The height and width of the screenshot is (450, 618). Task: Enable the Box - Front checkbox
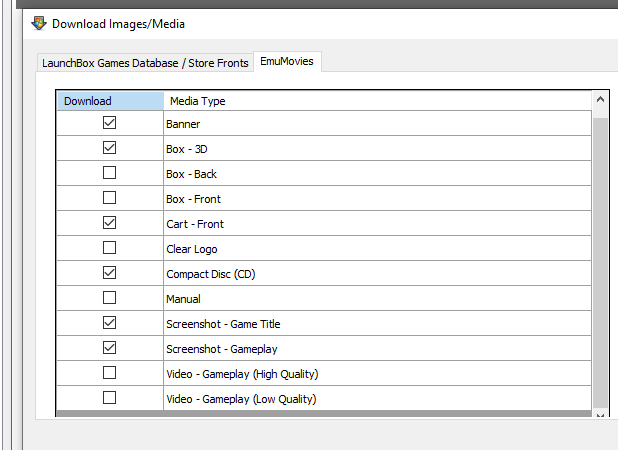pyautogui.click(x=109, y=197)
